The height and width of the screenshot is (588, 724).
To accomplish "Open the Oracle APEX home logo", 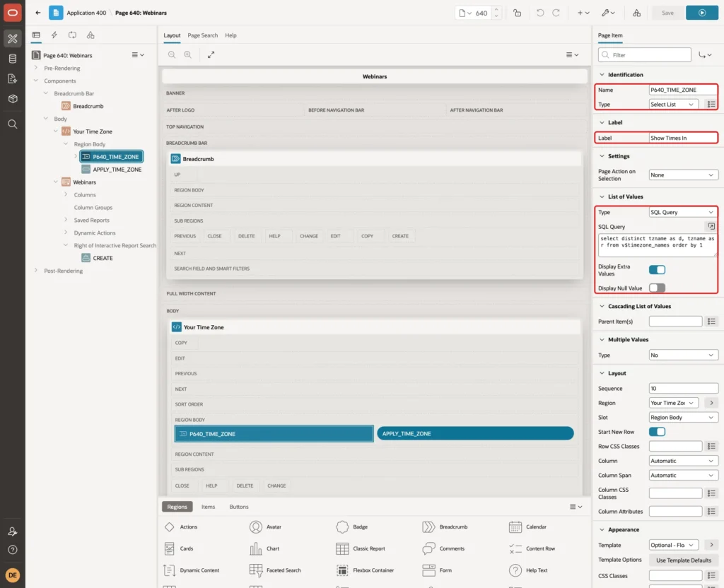I will click(13, 13).
